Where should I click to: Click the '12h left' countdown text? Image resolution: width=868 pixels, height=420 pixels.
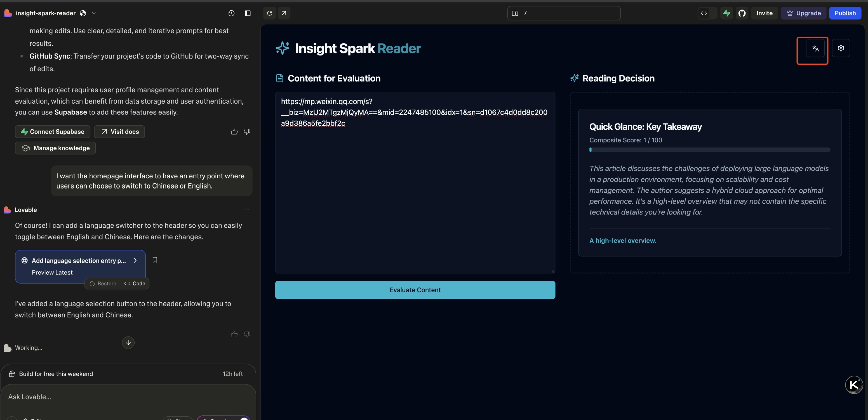233,374
